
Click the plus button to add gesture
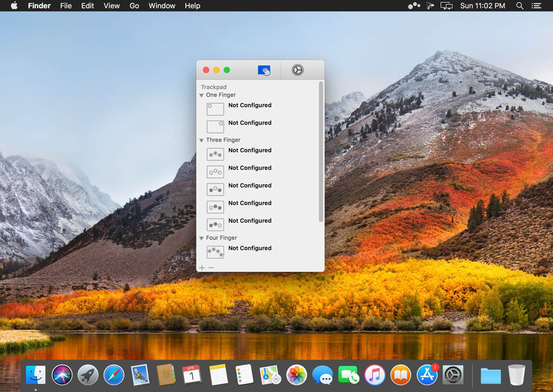click(x=202, y=268)
